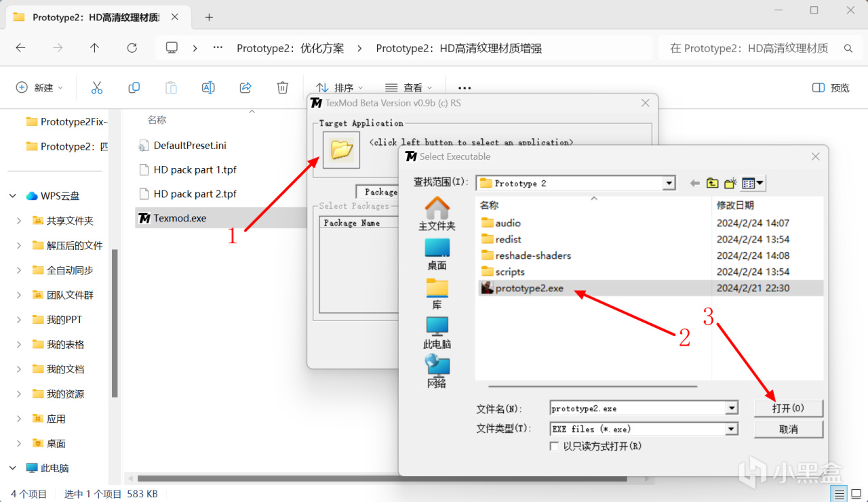Click the 取消 cancel button
The image size is (868, 502).
788,429
